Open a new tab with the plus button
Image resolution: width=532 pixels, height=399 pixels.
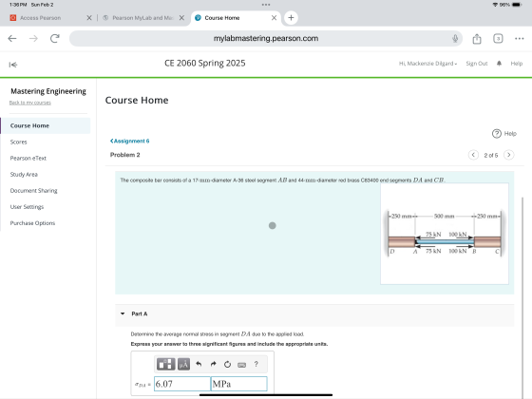(291, 18)
